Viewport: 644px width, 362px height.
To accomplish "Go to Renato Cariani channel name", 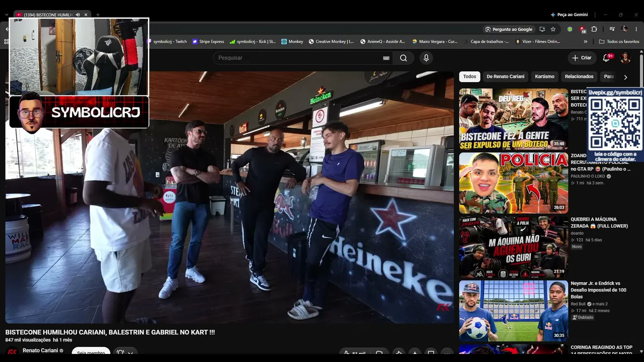I will click(40, 350).
